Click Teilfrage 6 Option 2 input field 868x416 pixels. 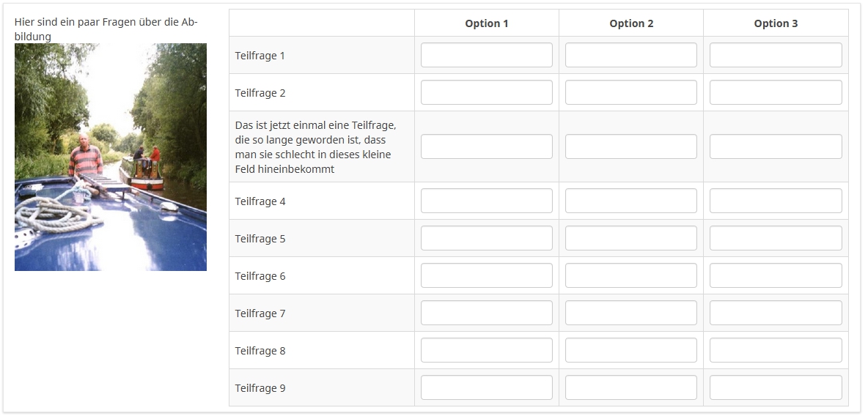tap(630, 275)
